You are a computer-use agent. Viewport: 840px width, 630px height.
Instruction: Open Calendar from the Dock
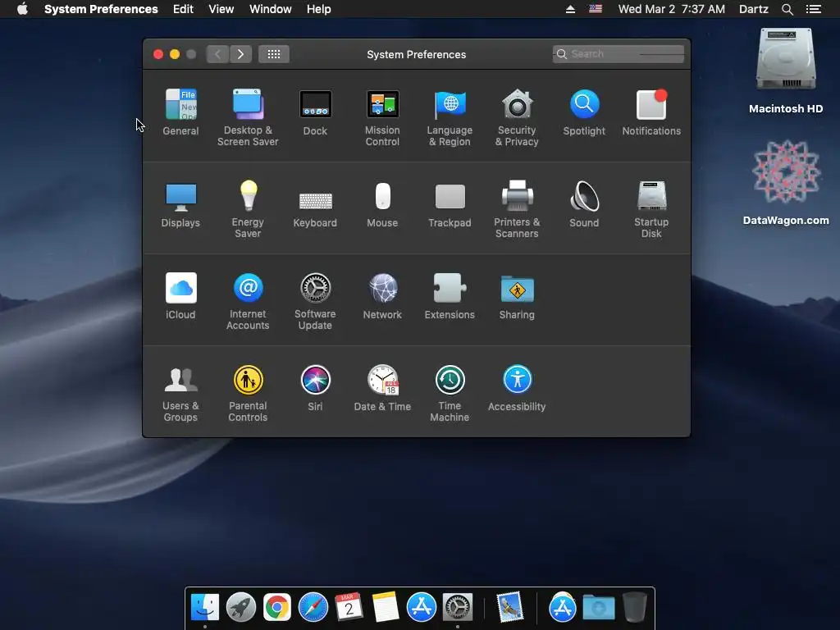(x=349, y=608)
